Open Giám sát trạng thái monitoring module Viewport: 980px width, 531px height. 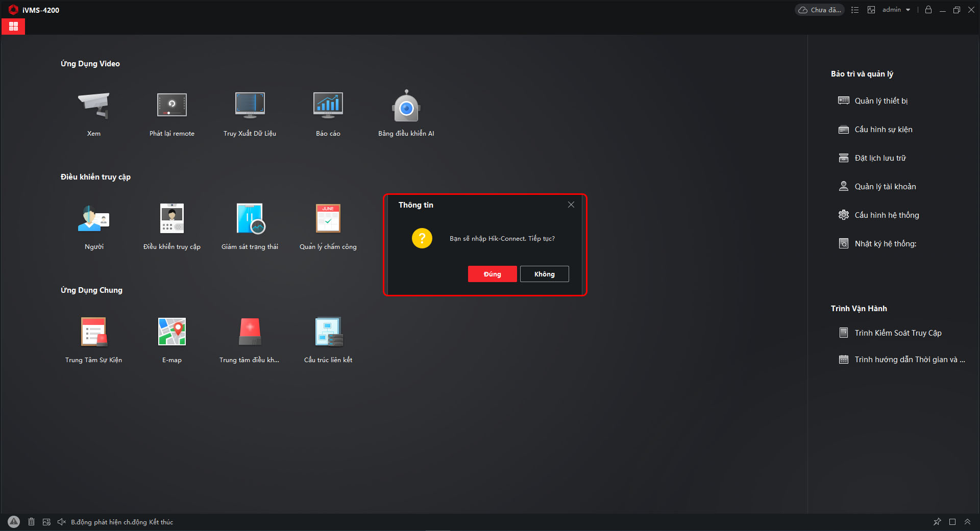tap(250, 219)
